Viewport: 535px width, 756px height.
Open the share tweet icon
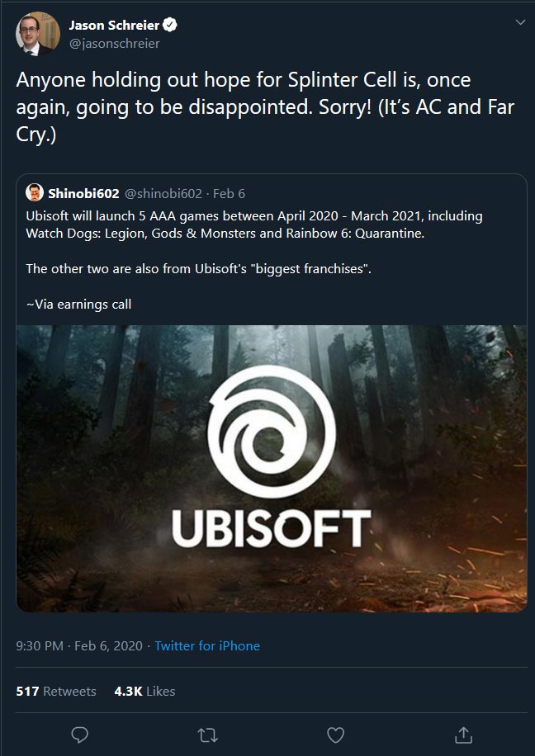point(464,733)
